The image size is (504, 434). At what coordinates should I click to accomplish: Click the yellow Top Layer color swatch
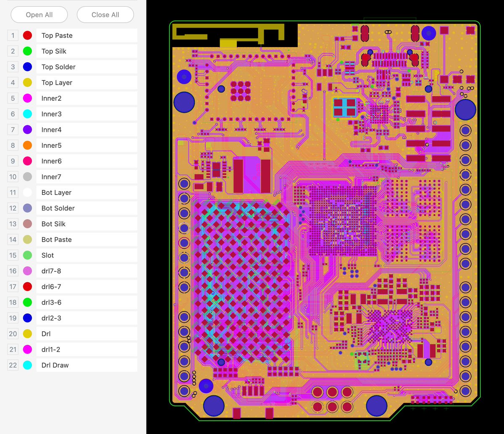point(27,82)
